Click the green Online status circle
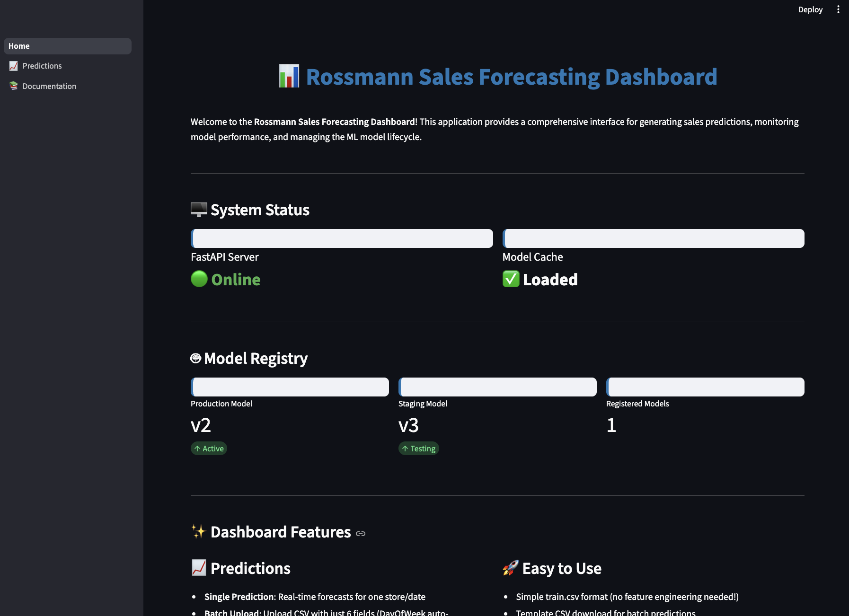Image resolution: width=849 pixels, height=616 pixels. click(199, 279)
